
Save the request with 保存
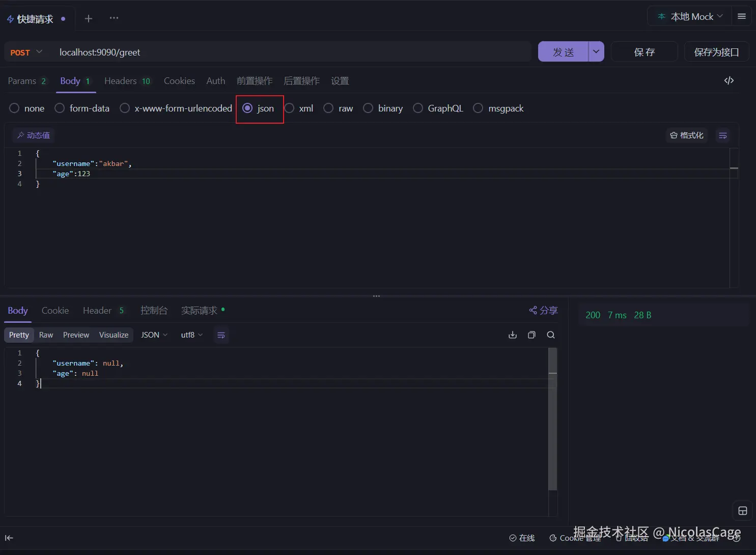[x=644, y=51]
